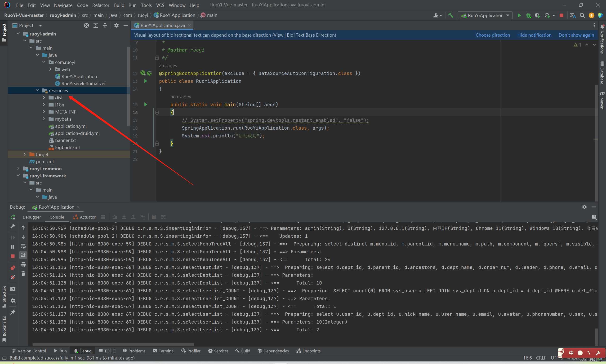Rerun RuoYiApplication in the debug panel
The height and width of the screenshot is (364, 606).
click(13, 217)
